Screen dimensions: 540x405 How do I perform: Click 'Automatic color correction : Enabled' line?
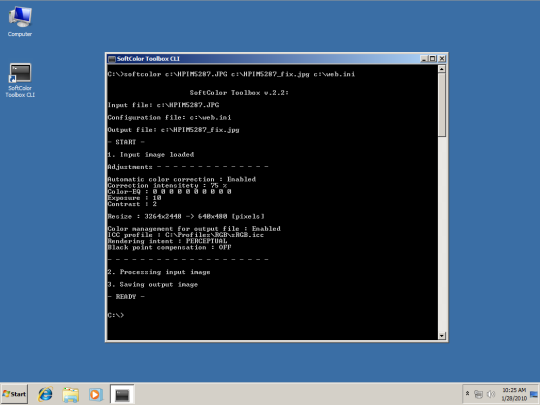point(181,179)
